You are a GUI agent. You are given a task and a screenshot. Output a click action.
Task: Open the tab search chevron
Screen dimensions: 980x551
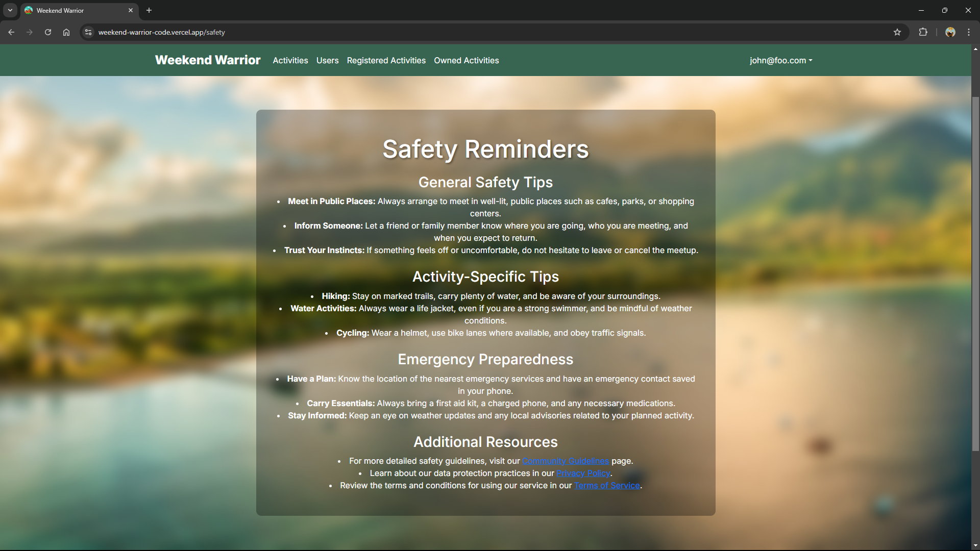(x=10, y=10)
